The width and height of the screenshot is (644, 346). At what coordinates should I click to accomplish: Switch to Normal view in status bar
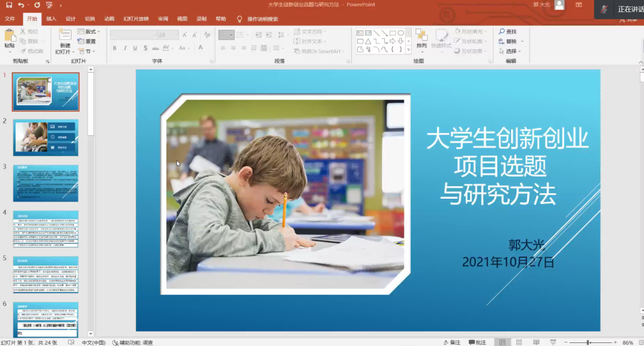[502, 342]
